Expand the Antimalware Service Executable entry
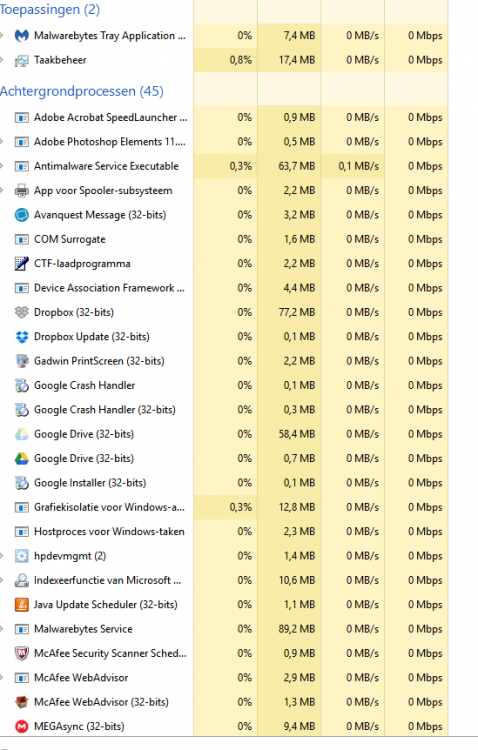Image resolution: width=478 pixels, height=750 pixels. (x=2, y=166)
